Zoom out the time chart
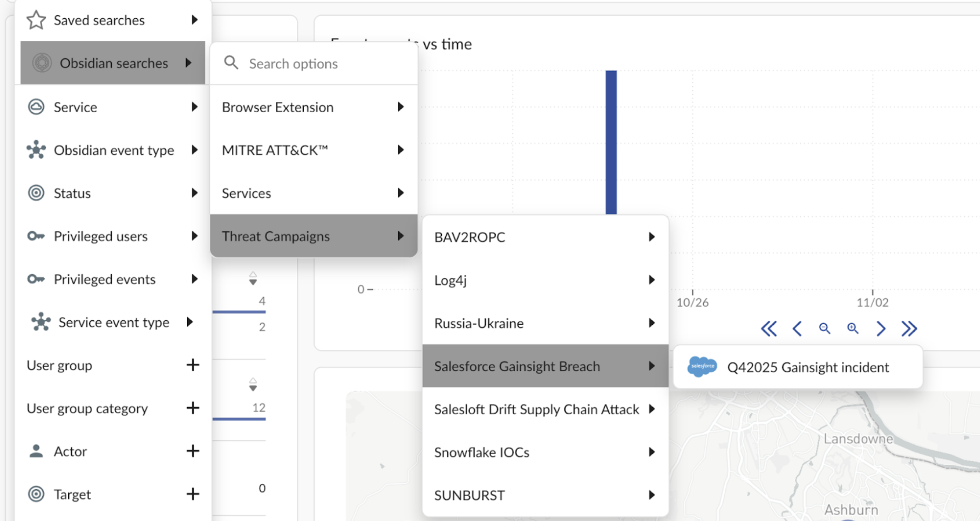 tap(825, 328)
